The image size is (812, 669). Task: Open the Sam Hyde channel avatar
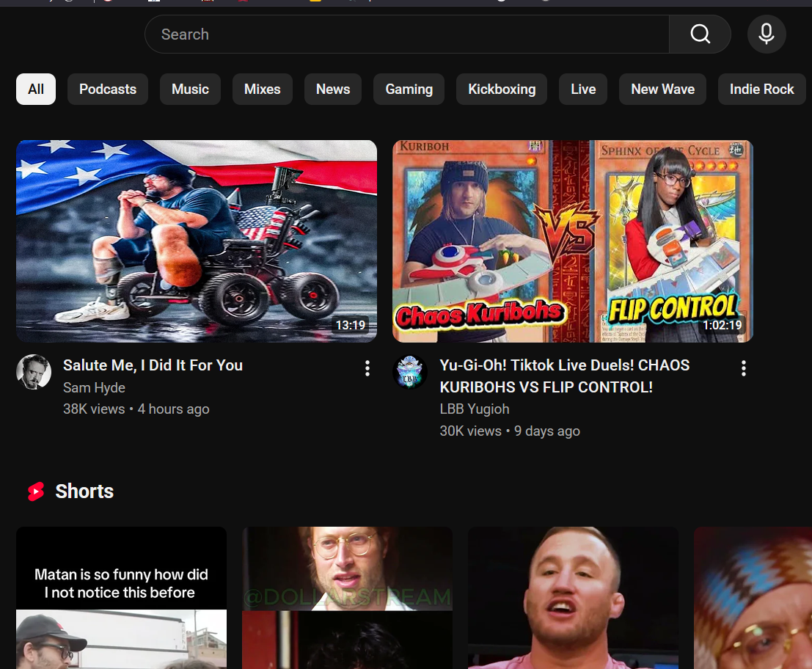[34, 372]
